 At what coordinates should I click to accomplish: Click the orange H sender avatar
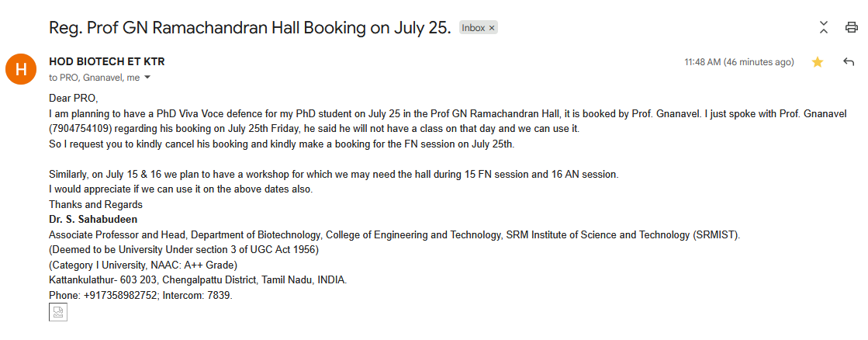click(x=20, y=69)
